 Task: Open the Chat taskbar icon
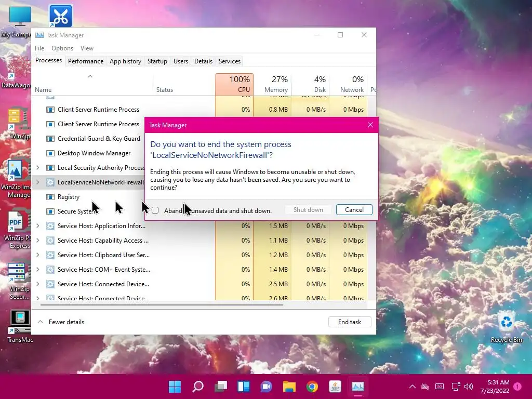point(267,387)
